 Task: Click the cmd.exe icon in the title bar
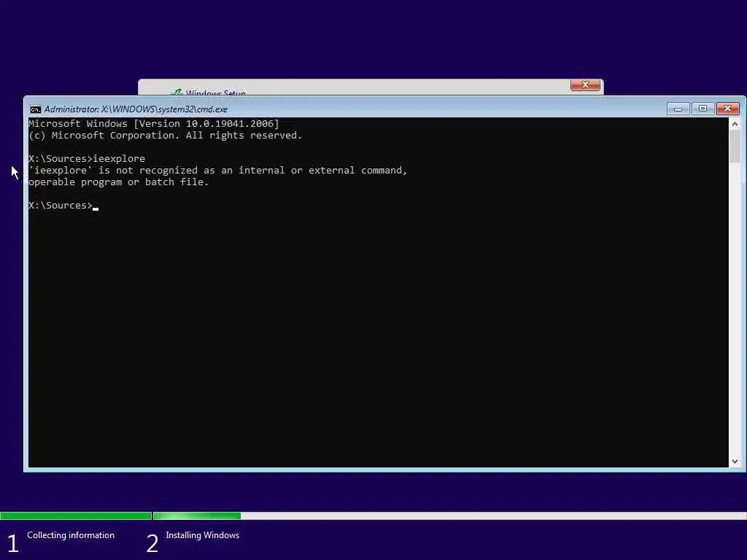pyautogui.click(x=35, y=109)
